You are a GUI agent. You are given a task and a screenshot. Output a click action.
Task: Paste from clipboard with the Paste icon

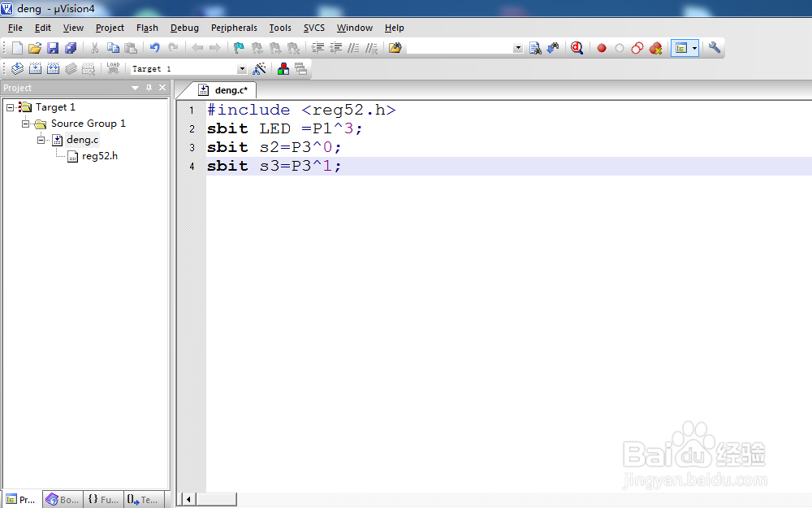coord(131,48)
